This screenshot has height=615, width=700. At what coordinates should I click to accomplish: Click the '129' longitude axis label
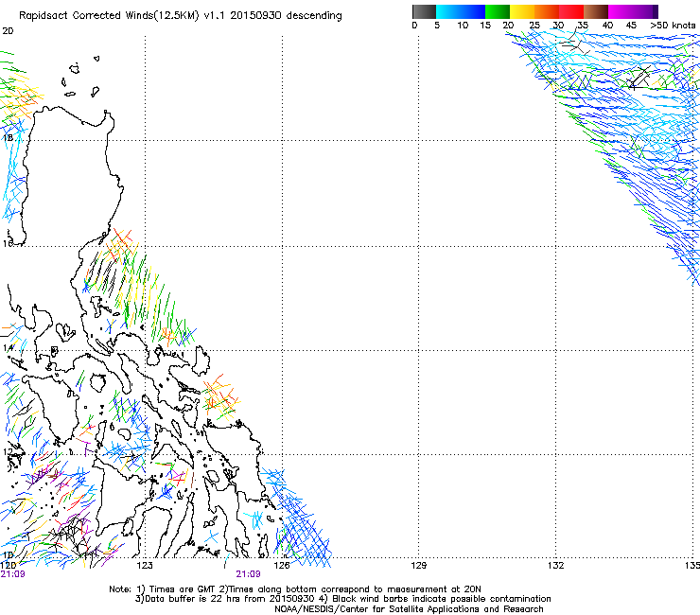pos(418,566)
